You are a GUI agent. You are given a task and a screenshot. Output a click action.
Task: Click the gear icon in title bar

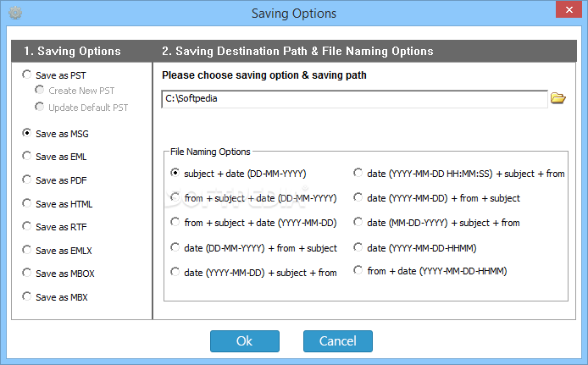pos(15,13)
